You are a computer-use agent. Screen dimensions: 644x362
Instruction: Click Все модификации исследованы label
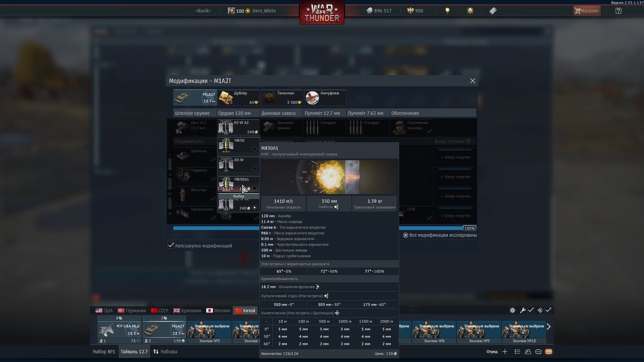(x=439, y=236)
